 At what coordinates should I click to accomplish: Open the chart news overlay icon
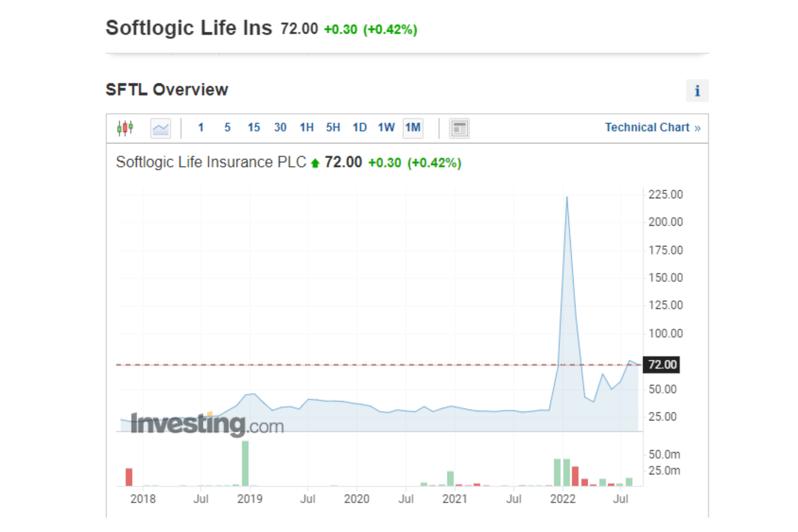click(x=459, y=128)
